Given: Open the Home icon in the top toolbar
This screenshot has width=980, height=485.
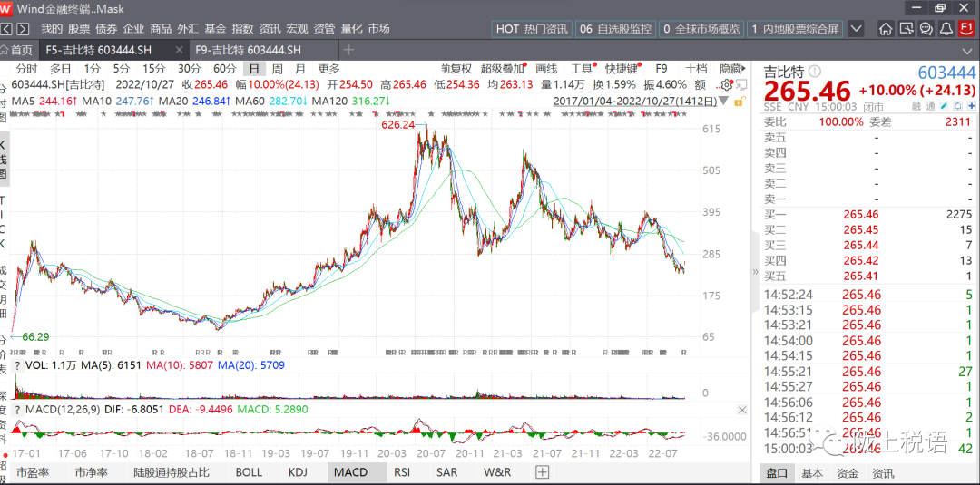Looking at the screenshot, I should click(x=886, y=29).
